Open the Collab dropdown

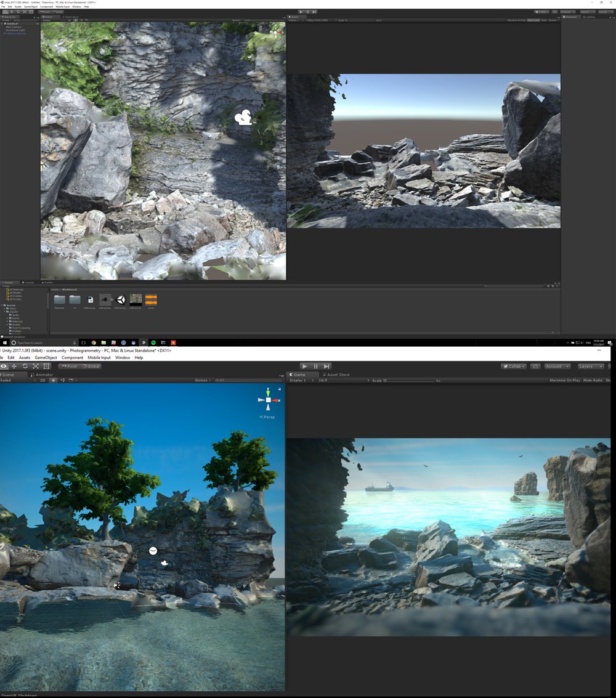click(514, 367)
